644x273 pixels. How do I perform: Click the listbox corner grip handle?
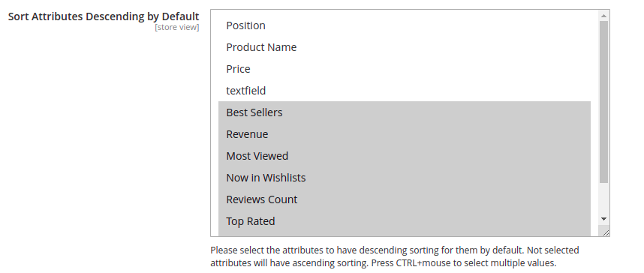point(605,232)
